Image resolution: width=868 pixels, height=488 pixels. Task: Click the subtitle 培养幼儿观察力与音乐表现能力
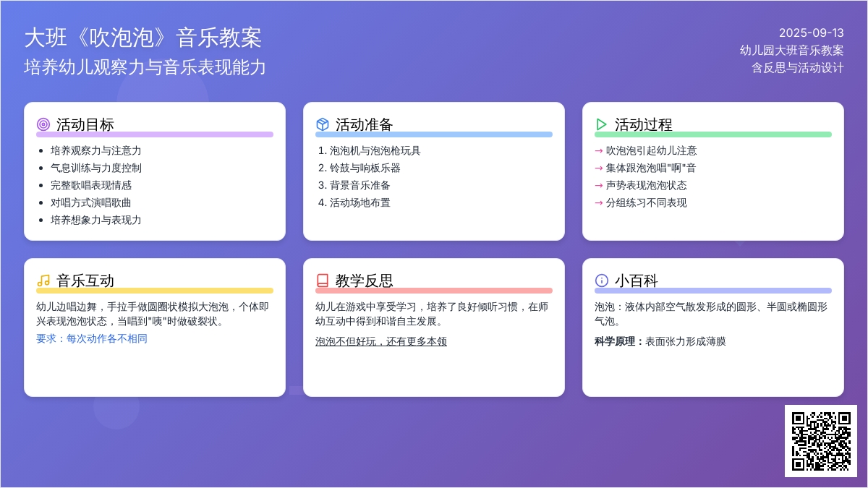[x=145, y=67]
